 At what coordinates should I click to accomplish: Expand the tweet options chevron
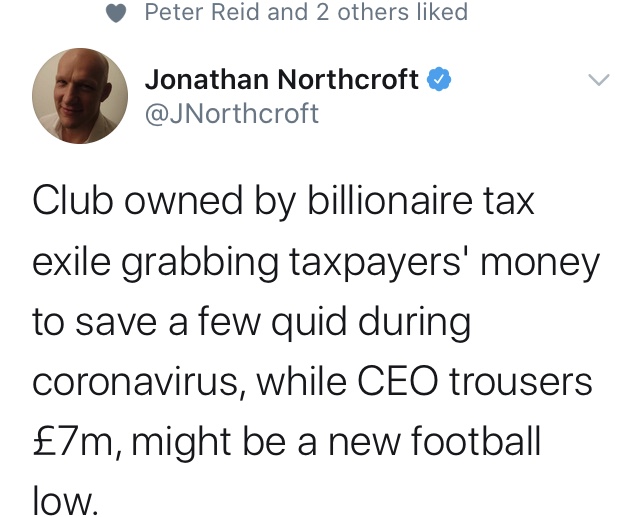tap(599, 80)
